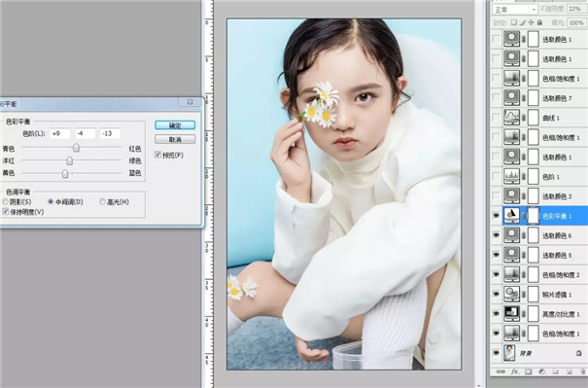Select the 亮度/对比度 1 layer name

point(561,314)
